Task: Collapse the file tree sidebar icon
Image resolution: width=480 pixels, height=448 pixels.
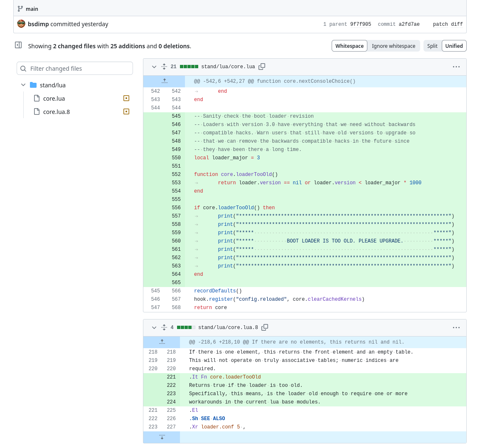Action: pos(18,45)
